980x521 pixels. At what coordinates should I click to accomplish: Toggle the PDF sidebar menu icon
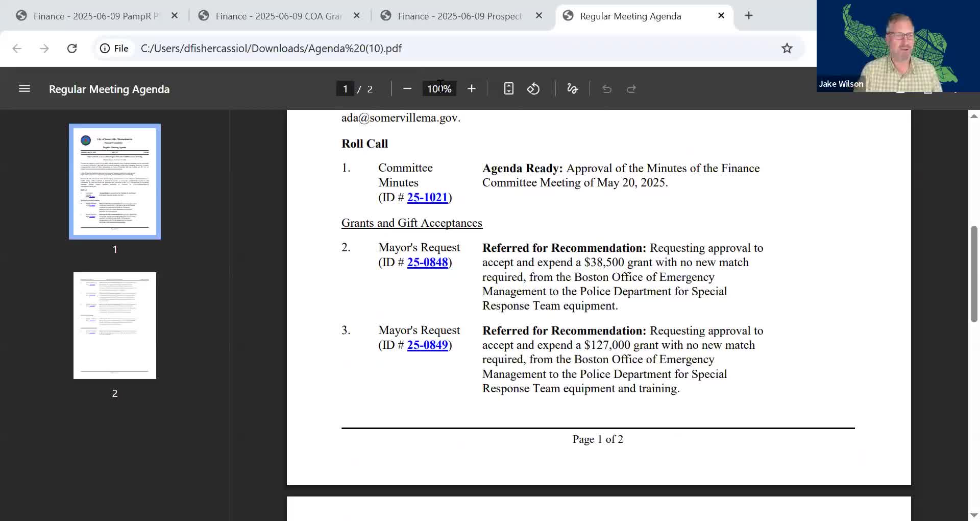(24, 89)
